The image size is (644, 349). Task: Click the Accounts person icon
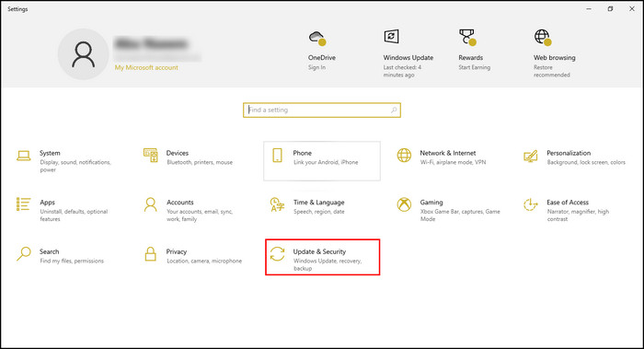point(150,204)
